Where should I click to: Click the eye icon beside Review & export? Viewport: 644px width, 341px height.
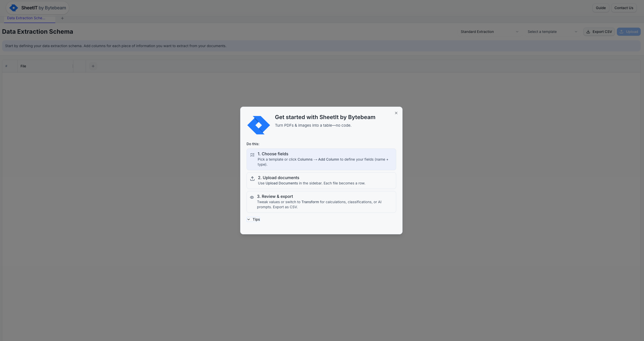[x=252, y=197]
